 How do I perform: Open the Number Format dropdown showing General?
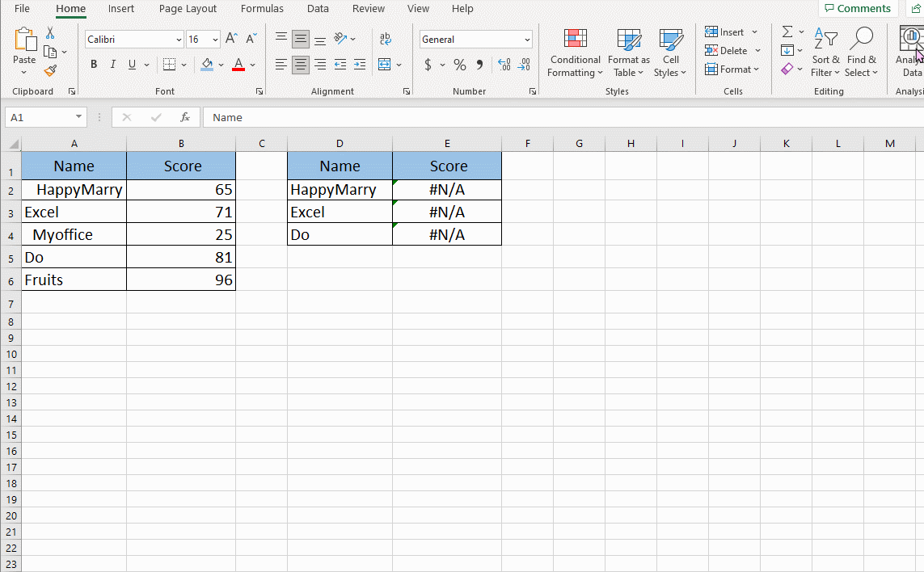(x=475, y=39)
